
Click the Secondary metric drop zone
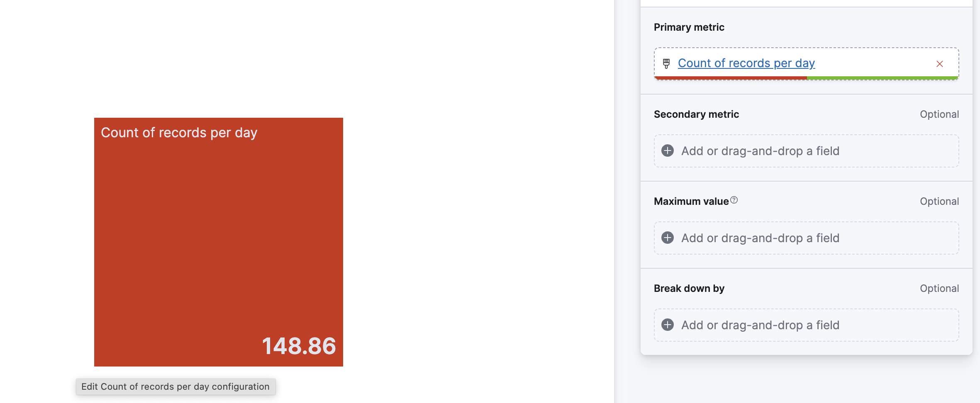coord(806,151)
